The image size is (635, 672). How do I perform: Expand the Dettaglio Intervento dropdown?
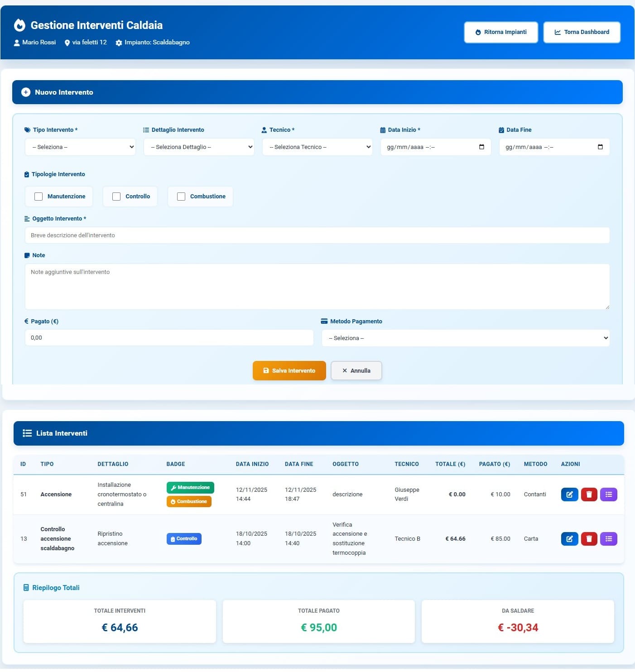(199, 147)
